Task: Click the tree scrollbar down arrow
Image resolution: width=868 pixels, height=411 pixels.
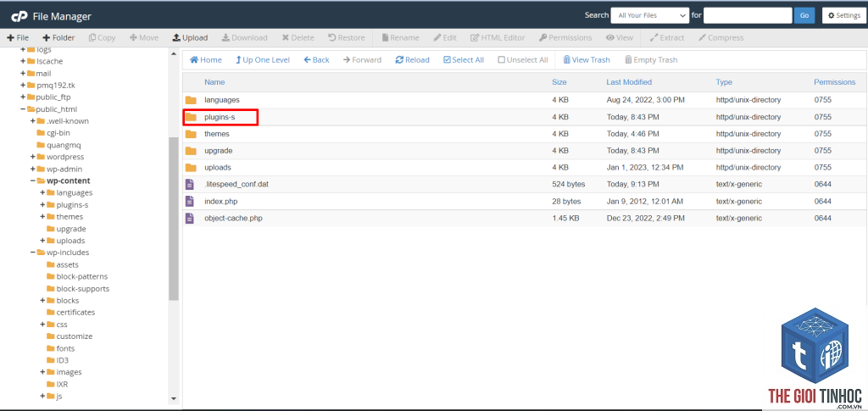Action: [174, 398]
